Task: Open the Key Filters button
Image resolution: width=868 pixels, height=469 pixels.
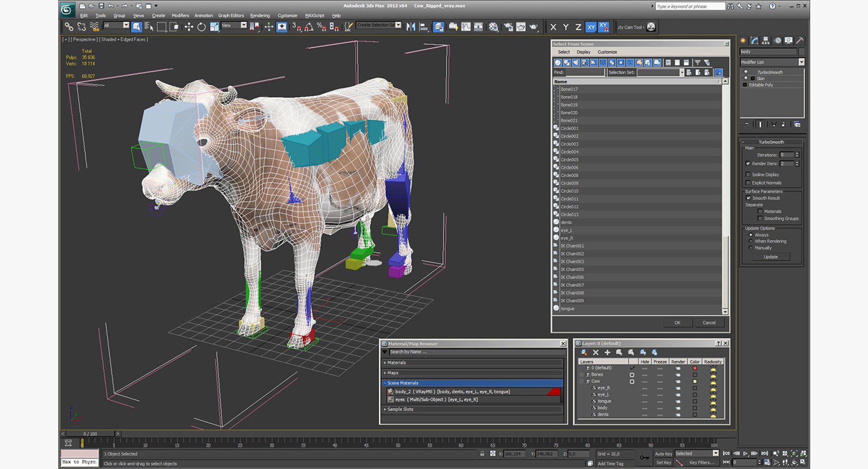Action: pos(702,462)
